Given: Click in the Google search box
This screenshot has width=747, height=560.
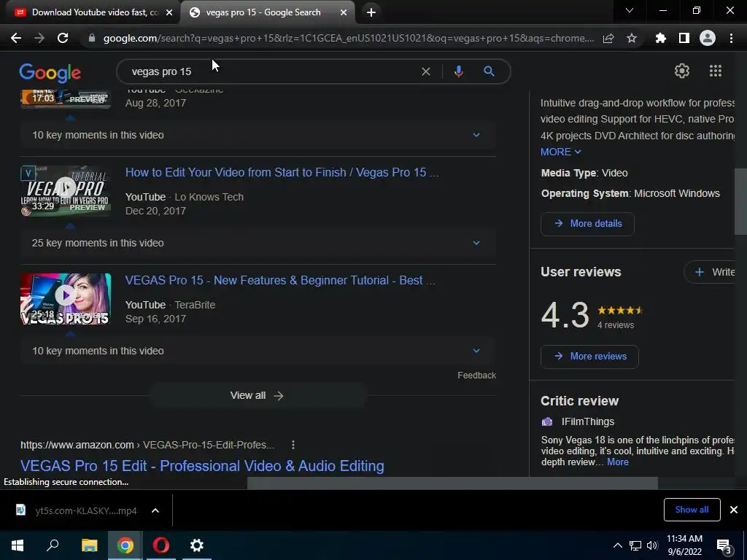Looking at the screenshot, I should 271,71.
